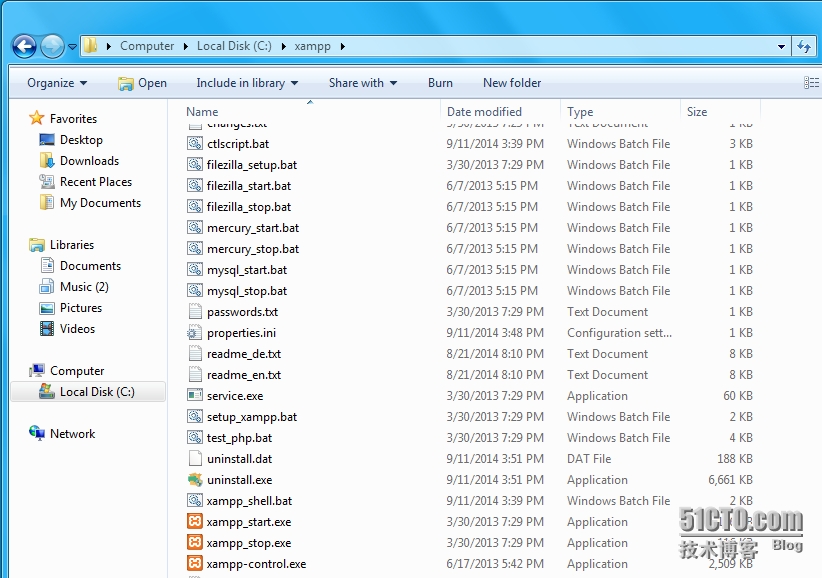The height and width of the screenshot is (578, 822).
Task: Select the setup_xampp.bat file icon
Action: (x=195, y=417)
